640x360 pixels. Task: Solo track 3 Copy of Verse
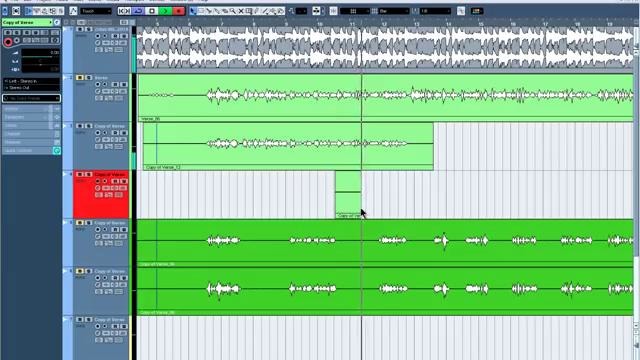(x=89, y=126)
